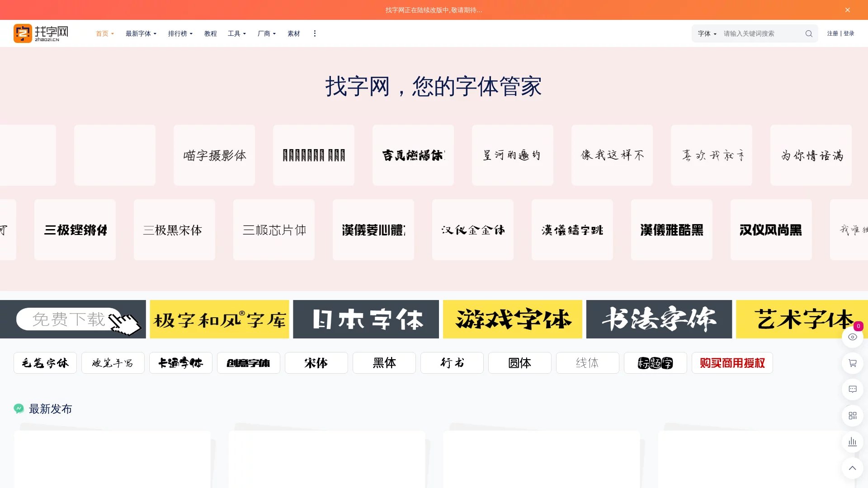The image size is (868, 488).
Task: Expand the 工具 dropdown menu
Action: pos(236,33)
